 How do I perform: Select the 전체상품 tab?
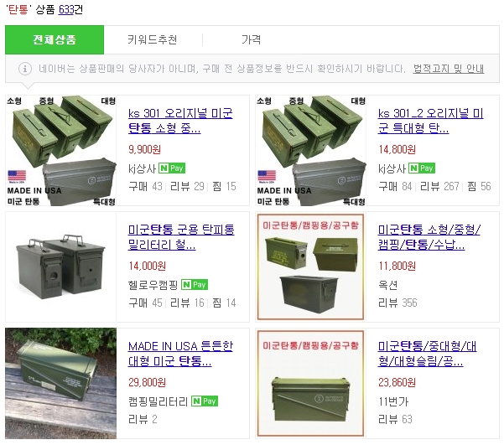pyautogui.click(x=55, y=39)
